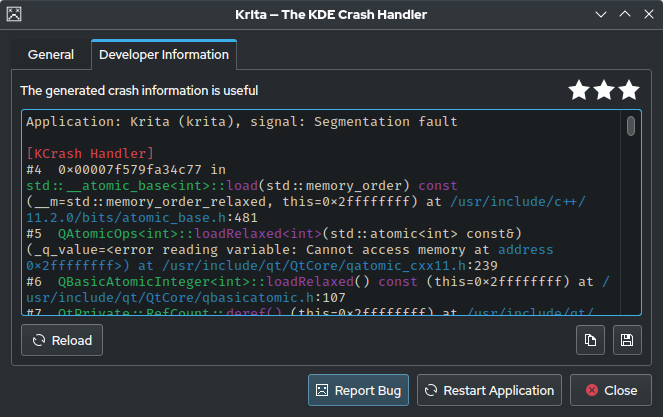Click the copy backtrace to clipboard icon
The height and width of the screenshot is (417, 663).
click(591, 340)
